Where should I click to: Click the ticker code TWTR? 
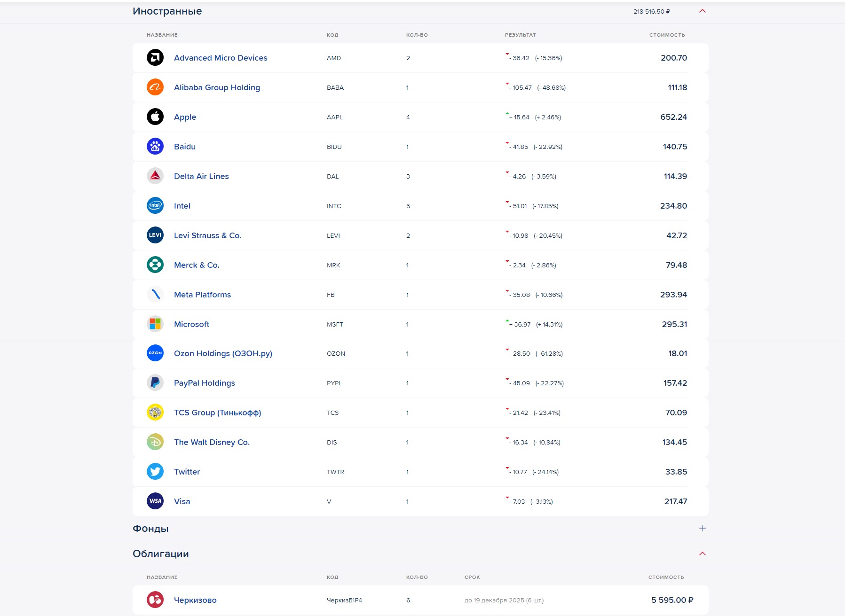point(335,472)
